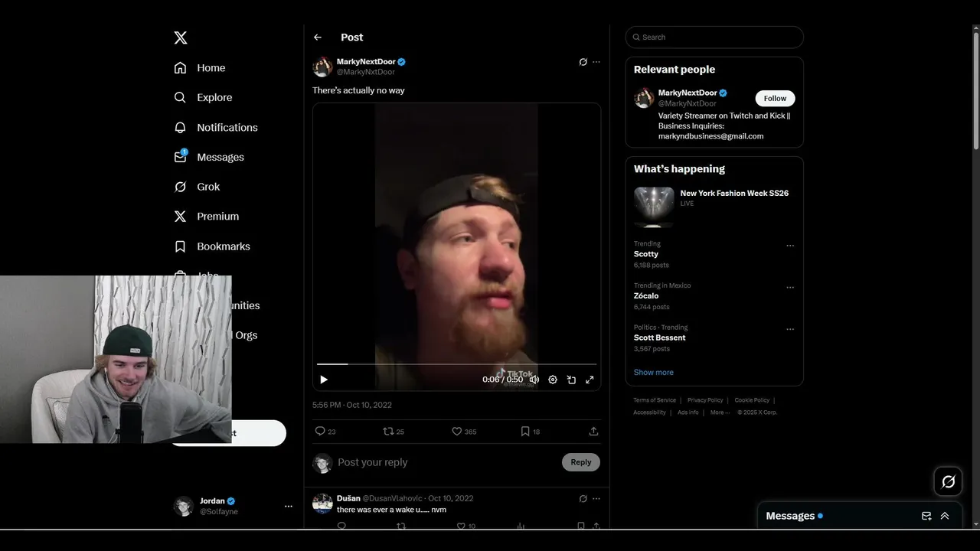The image size is (980, 551).
Task: Click the reply icon with 23 replies
Action: coord(325,432)
